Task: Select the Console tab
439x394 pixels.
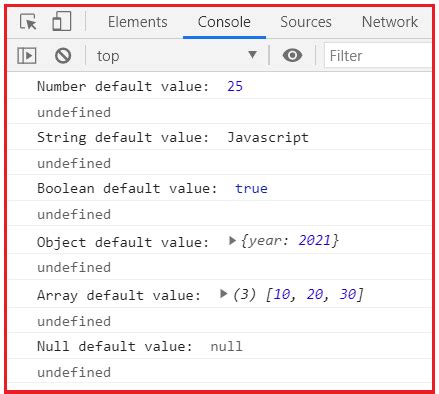Action: point(224,22)
